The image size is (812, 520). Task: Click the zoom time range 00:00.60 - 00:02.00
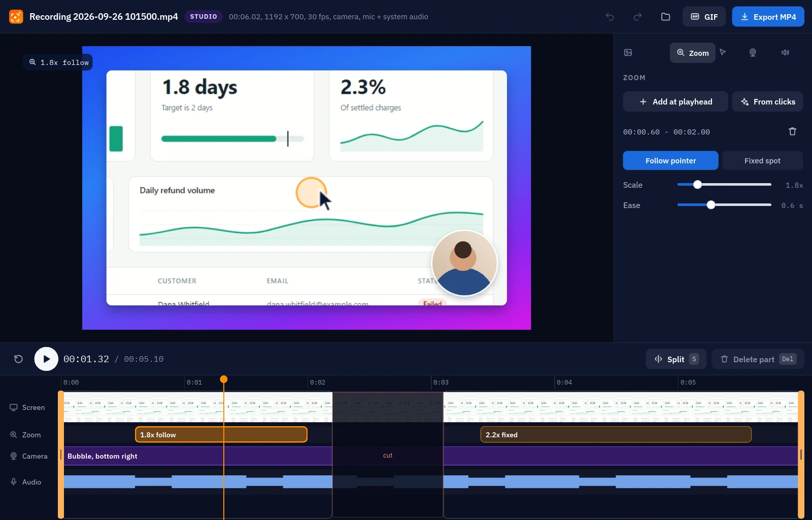point(666,132)
